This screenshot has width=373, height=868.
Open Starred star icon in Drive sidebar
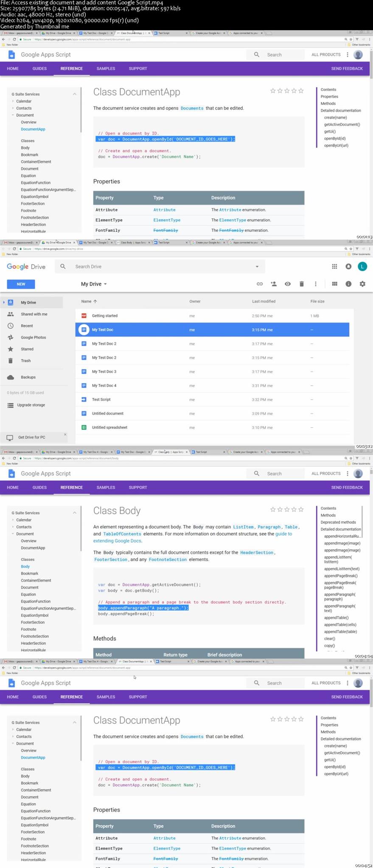click(x=11, y=349)
